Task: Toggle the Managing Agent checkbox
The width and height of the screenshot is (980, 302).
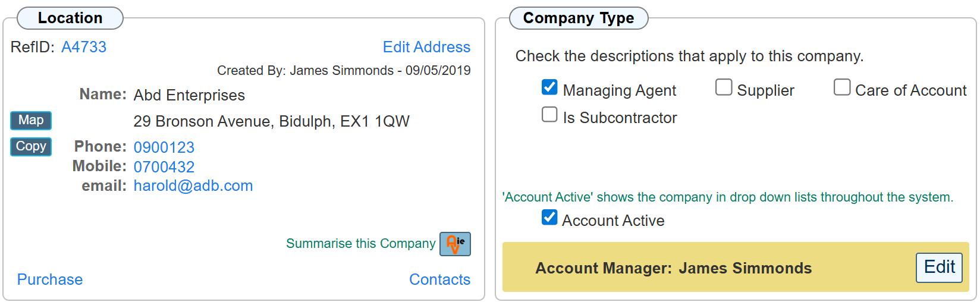Action: click(549, 87)
